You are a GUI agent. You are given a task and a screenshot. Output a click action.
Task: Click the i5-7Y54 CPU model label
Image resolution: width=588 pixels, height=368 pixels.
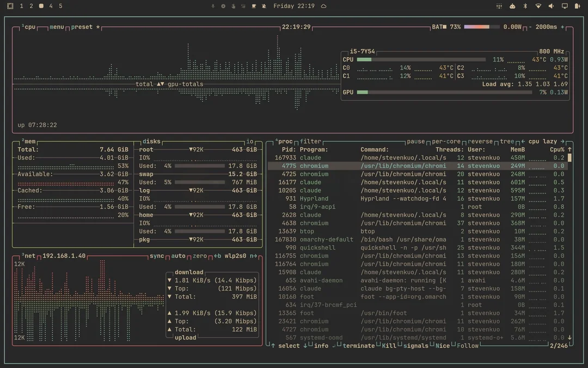362,51
